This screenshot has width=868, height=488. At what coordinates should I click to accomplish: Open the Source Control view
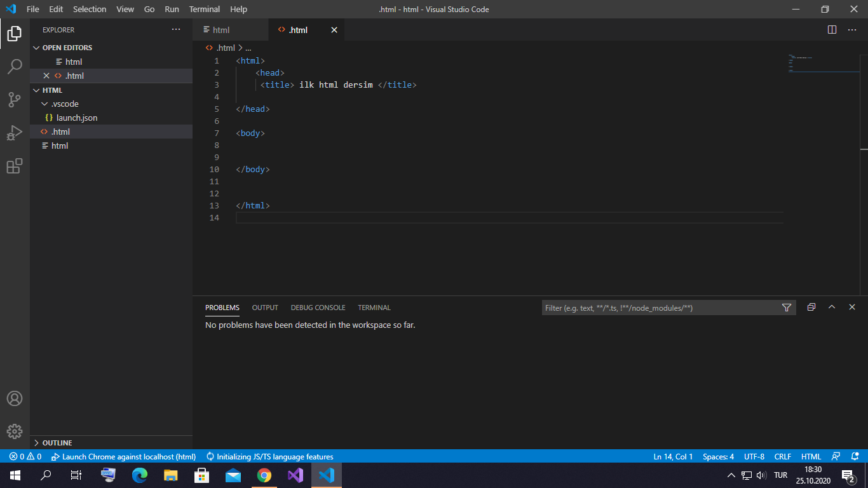coord(15,100)
